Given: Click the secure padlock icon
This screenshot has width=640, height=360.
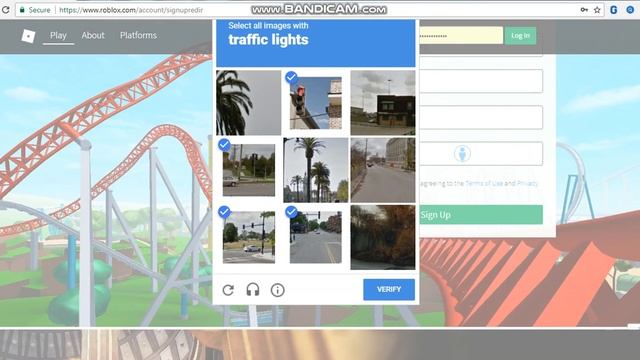Looking at the screenshot, I should click(x=22, y=10).
